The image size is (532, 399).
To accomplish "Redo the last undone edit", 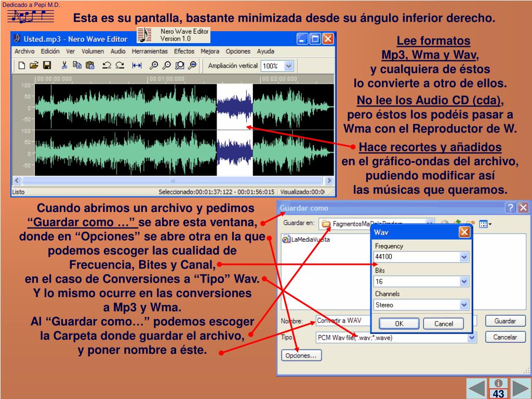I will point(120,65).
